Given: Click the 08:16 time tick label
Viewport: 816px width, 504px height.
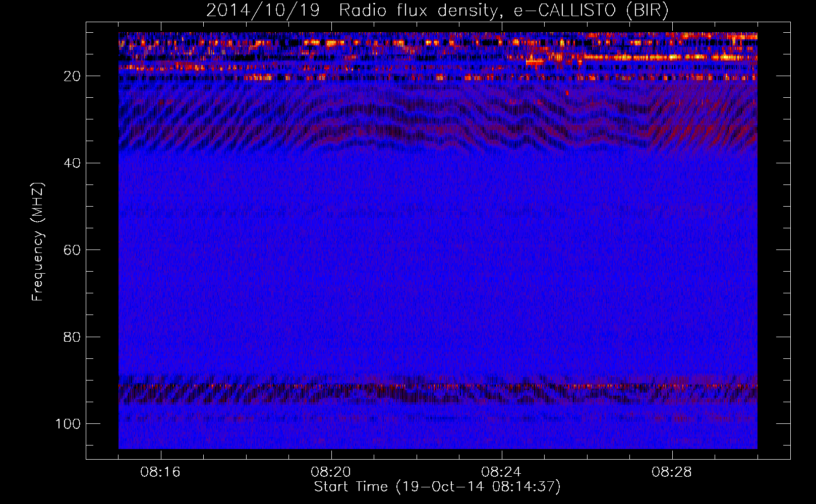Looking at the screenshot, I should tap(160, 472).
